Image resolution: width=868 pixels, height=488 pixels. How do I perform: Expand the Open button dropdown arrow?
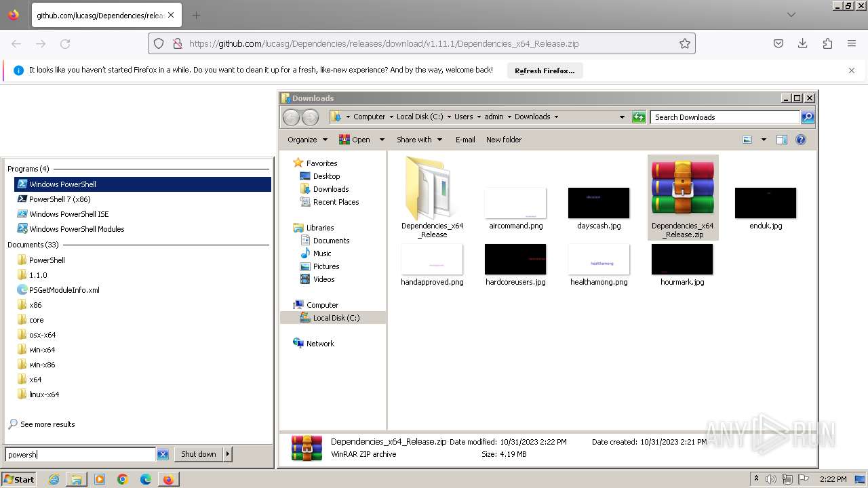point(382,140)
